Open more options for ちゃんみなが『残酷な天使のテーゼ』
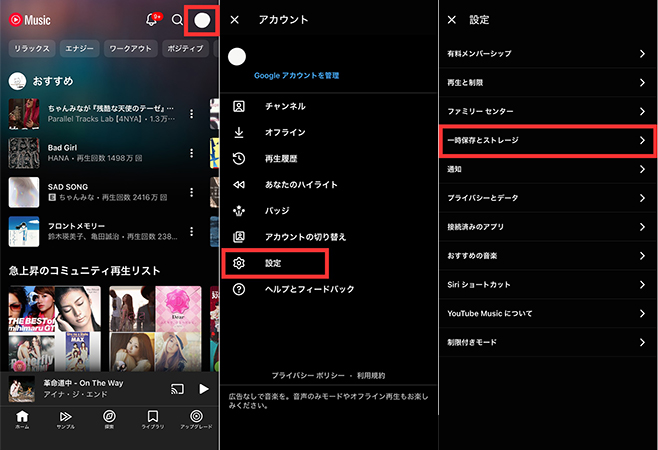The width and height of the screenshot is (658, 450). coord(191,114)
